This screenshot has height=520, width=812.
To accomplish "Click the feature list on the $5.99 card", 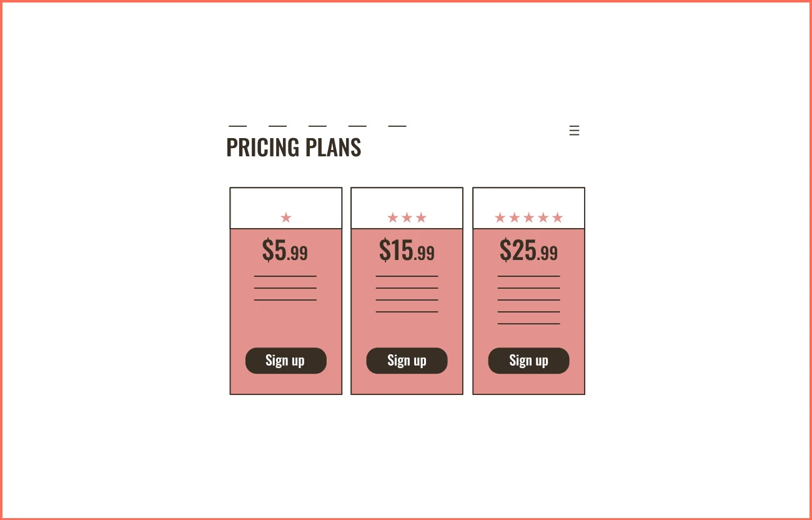I will click(x=285, y=289).
